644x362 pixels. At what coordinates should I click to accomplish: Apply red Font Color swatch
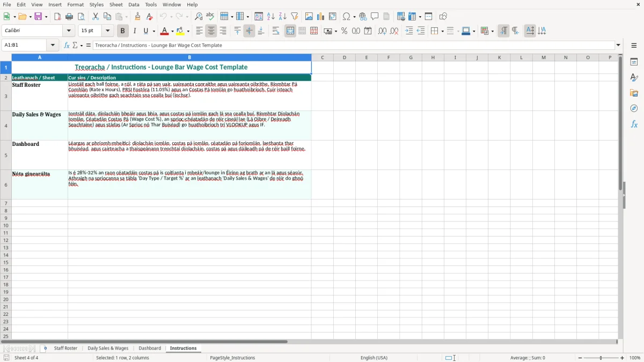click(x=165, y=31)
